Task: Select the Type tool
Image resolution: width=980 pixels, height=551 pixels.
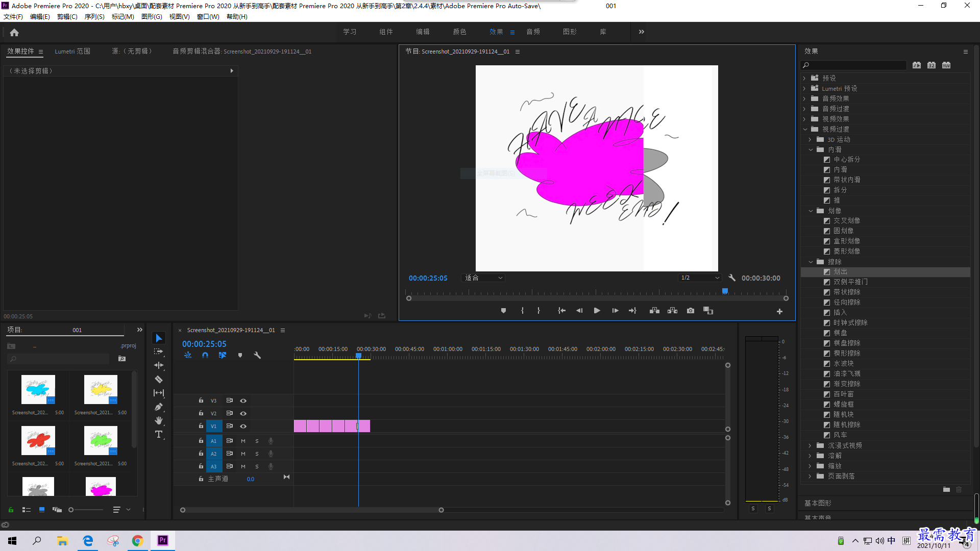Action: point(159,434)
